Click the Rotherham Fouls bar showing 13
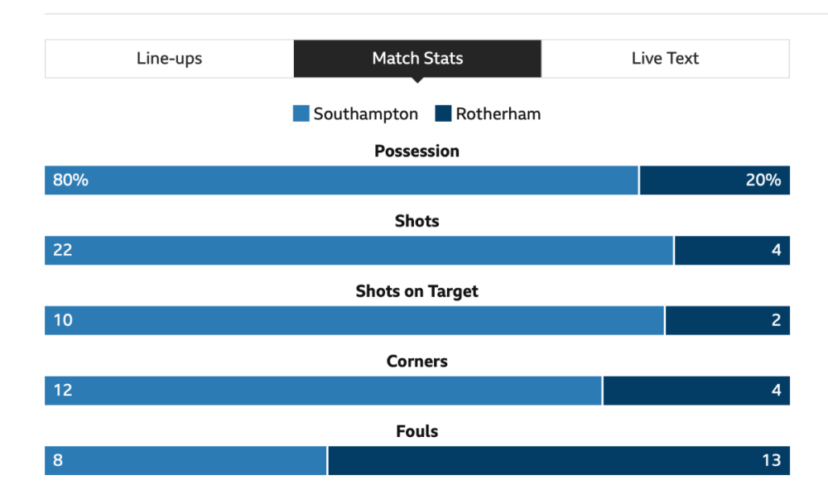Screen dimensions: 828x504 [x=559, y=460]
